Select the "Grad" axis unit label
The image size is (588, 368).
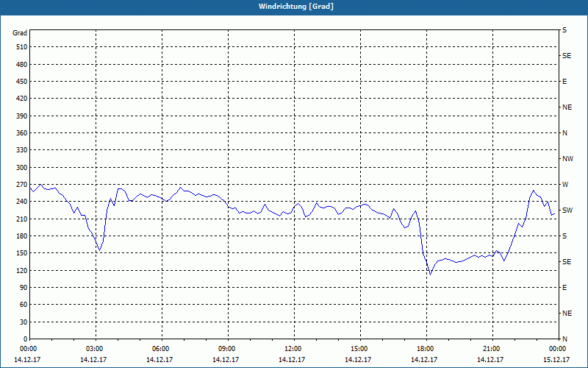coord(20,33)
